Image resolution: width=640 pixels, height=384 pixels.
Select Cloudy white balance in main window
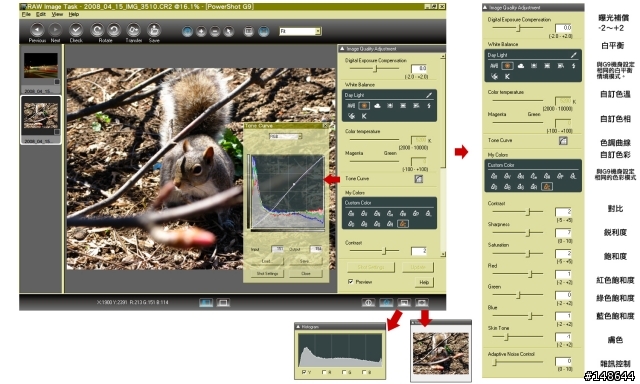coord(377,106)
